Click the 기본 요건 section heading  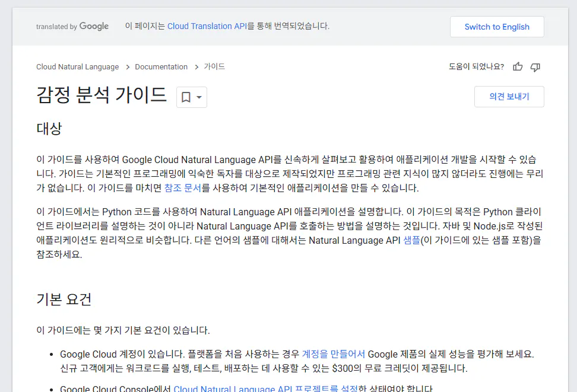coord(64,299)
